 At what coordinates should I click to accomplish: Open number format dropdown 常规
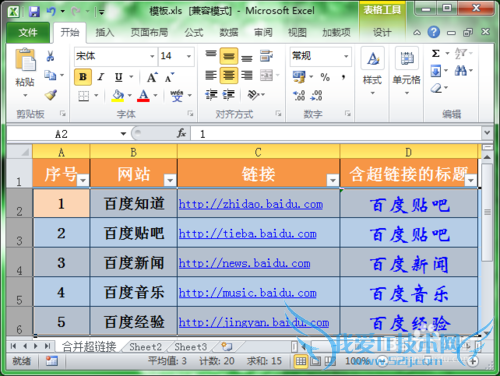346,56
